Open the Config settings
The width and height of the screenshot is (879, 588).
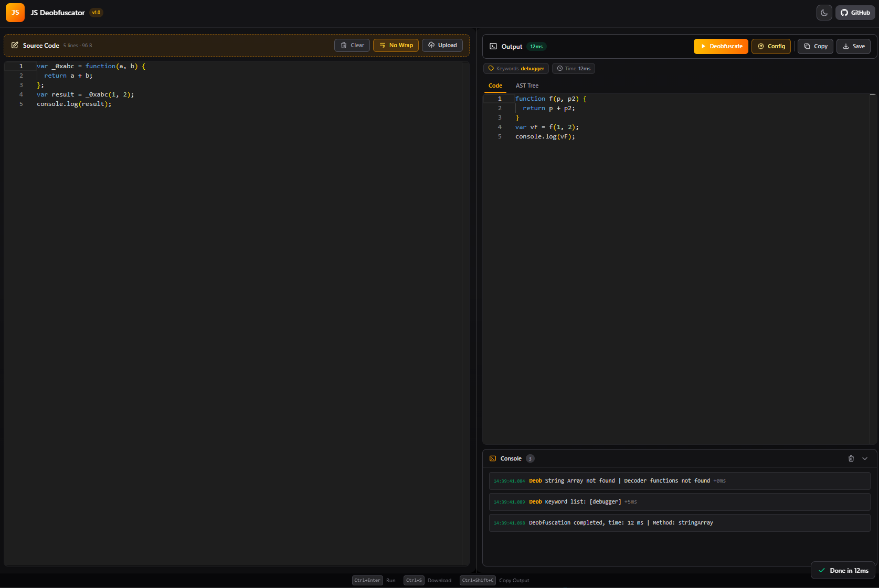771,47
